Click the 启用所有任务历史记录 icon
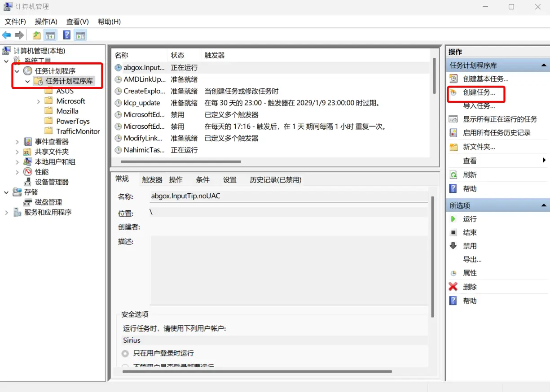Viewport: 550px width, 392px height. pyautogui.click(x=453, y=133)
